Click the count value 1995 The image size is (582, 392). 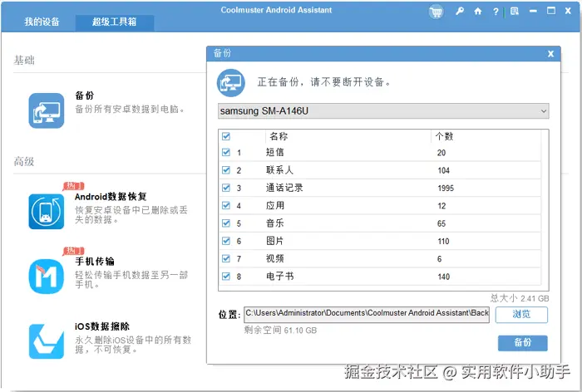click(446, 188)
